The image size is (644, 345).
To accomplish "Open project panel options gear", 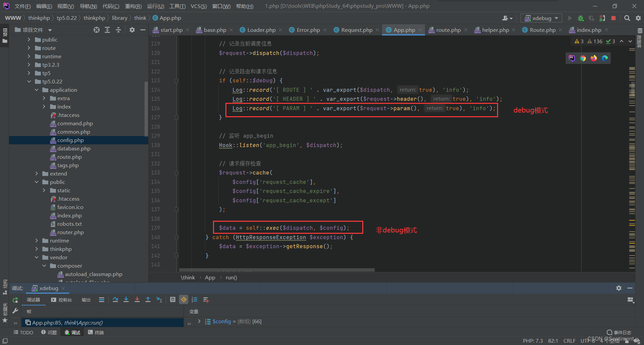I will pyautogui.click(x=132, y=30).
